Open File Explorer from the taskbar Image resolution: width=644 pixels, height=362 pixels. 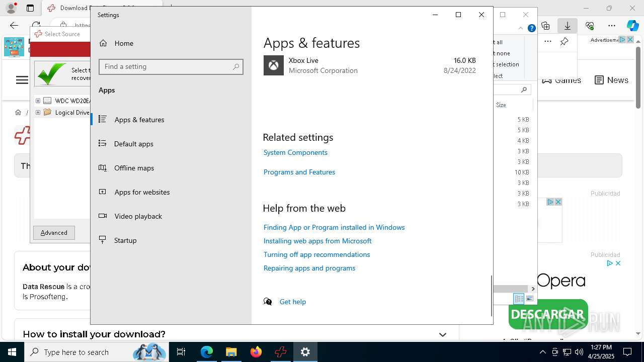tap(231, 352)
